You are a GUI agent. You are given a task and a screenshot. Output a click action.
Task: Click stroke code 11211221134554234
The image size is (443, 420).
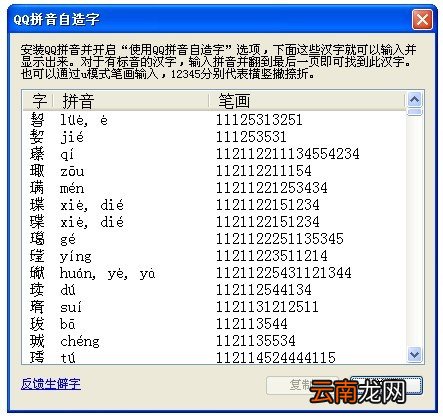click(x=288, y=154)
